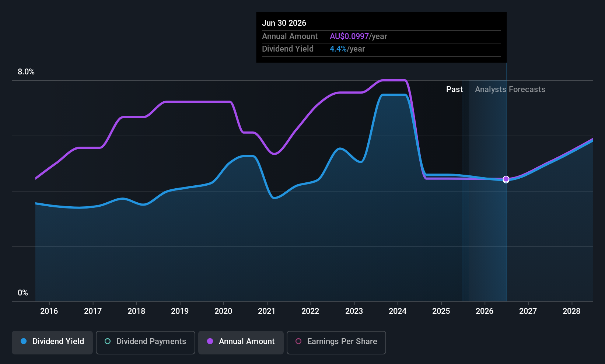Click the AU$0.0997 annual amount value
This screenshot has height=364, width=605.
(x=349, y=36)
